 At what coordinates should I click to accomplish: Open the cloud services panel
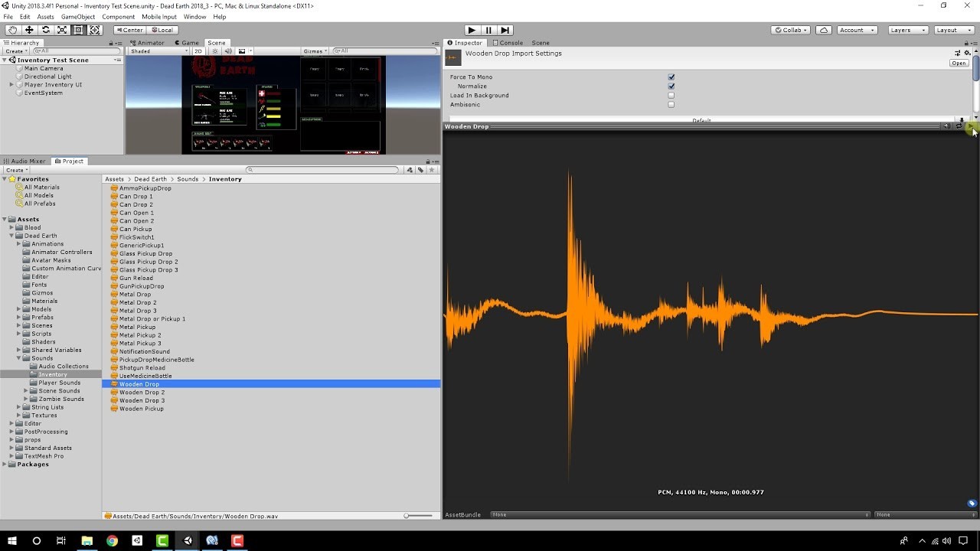[824, 30]
